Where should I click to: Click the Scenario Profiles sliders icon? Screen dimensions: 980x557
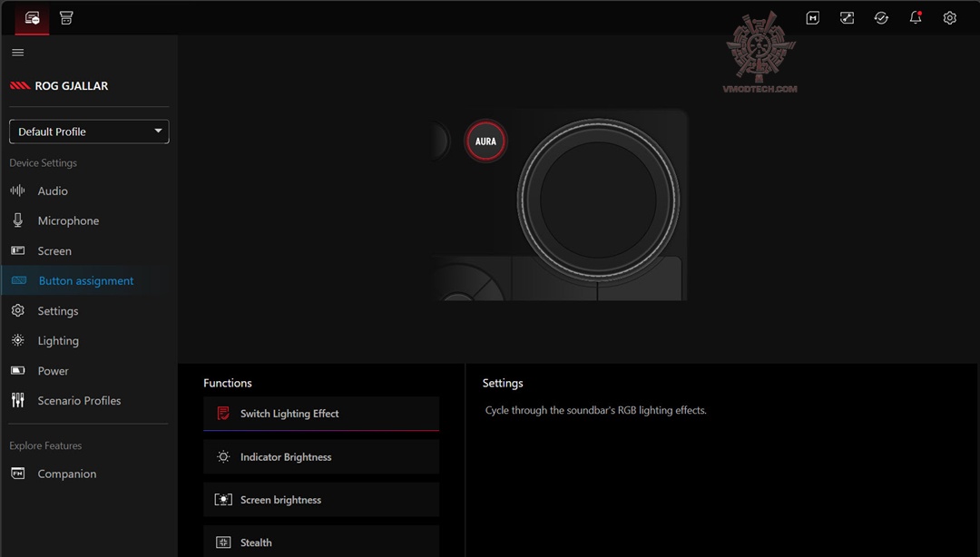point(17,400)
